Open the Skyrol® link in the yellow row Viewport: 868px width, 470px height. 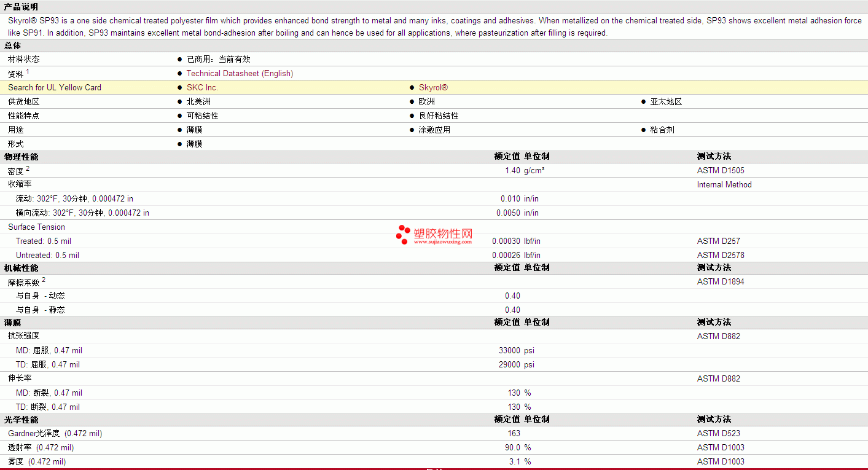433,87
